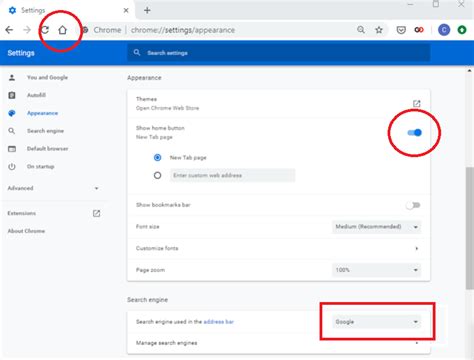Viewport: 474px width, 360px height.
Task: Click the forward navigation arrow
Action: pyautogui.click(x=27, y=30)
